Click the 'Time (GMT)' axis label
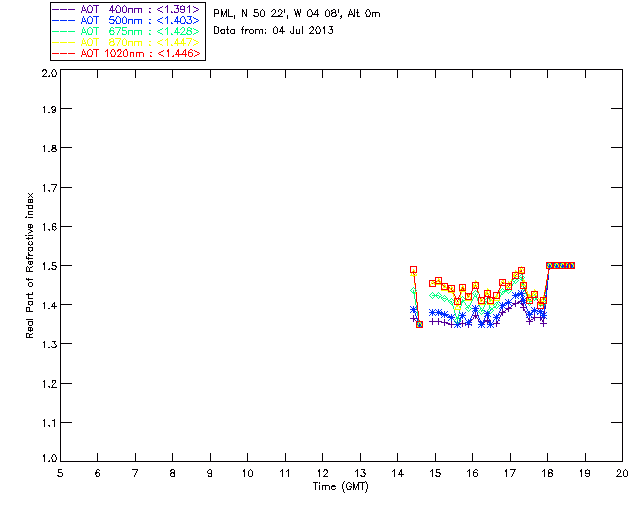640x512 pixels. click(340, 487)
